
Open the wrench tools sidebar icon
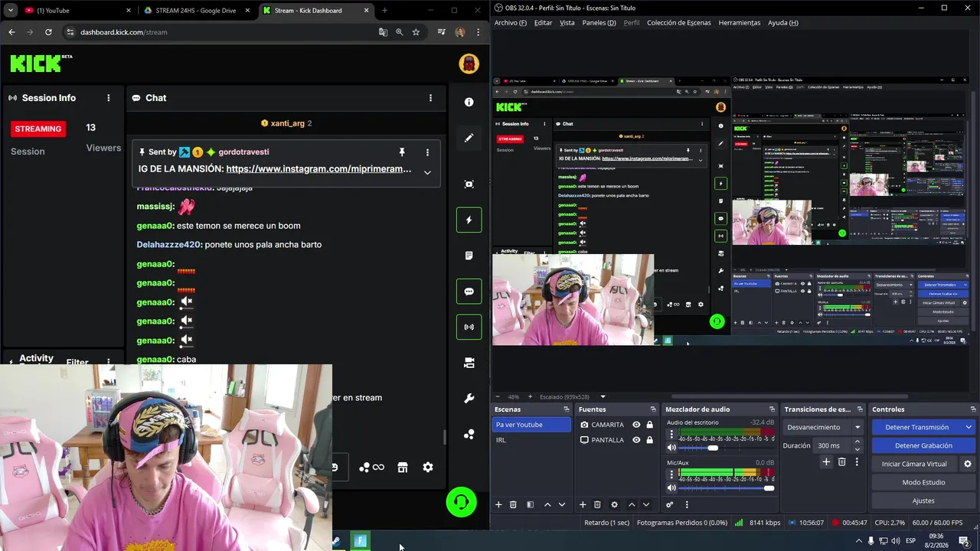(469, 399)
